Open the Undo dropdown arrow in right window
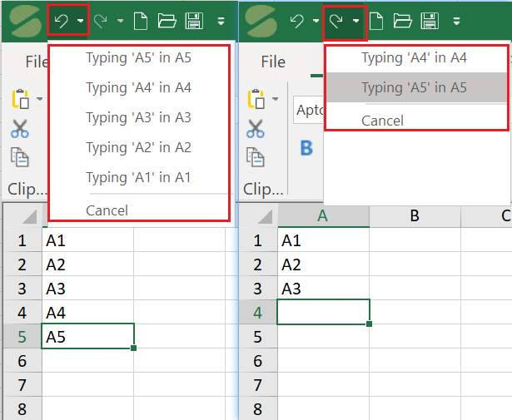Viewport: 512px width, 420px height. (316, 21)
